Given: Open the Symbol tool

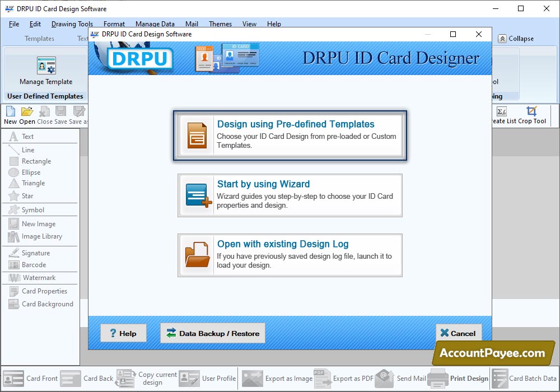Looking at the screenshot, I should (27, 210).
